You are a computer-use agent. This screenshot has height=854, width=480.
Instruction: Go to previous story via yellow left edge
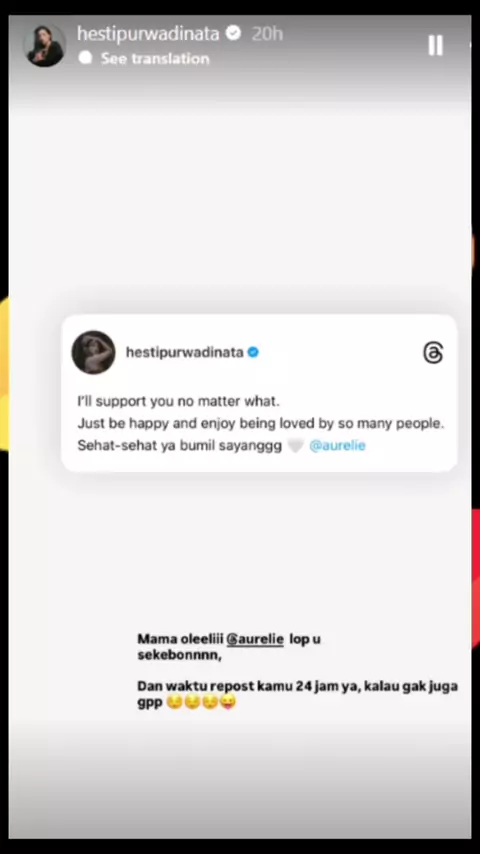click(4, 374)
